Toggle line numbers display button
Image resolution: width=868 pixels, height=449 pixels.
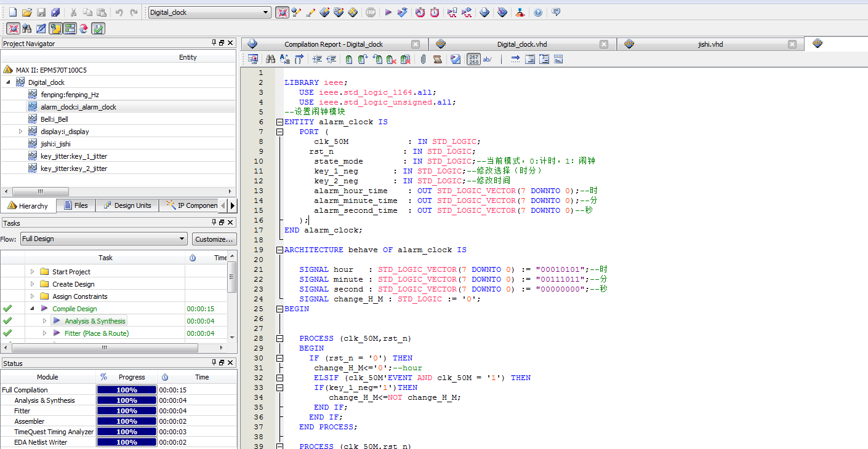click(x=473, y=59)
